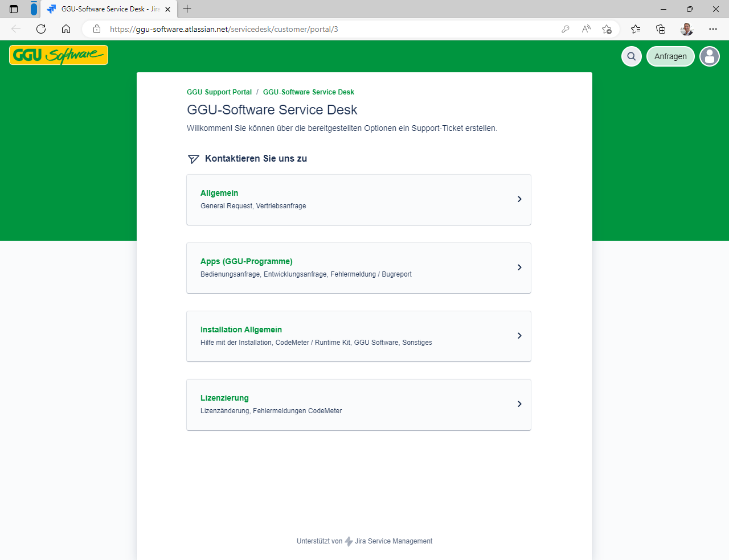
Task: Open a new browser tab
Action: click(187, 9)
